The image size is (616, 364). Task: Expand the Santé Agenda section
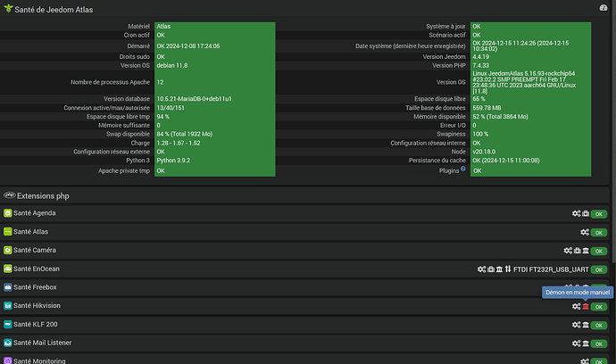click(x=35, y=213)
